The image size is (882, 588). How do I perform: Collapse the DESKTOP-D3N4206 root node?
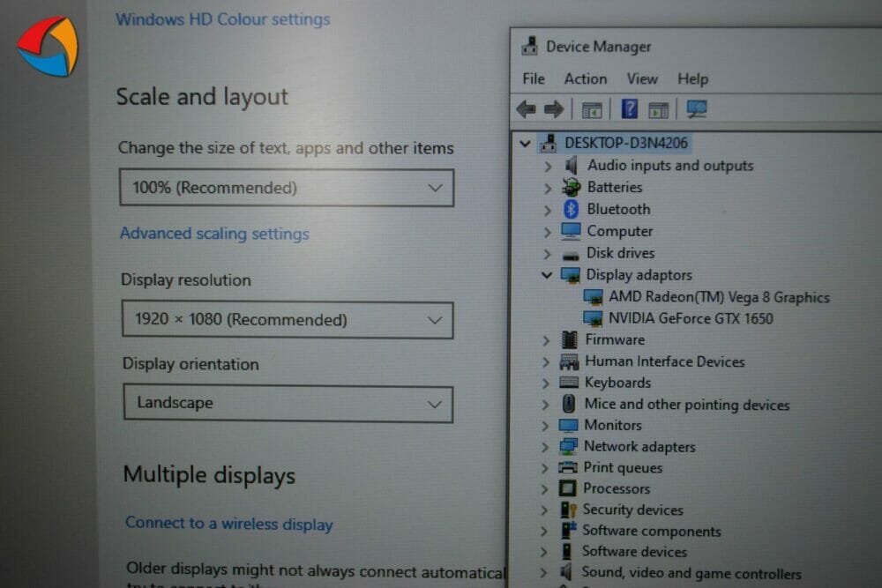pos(525,144)
